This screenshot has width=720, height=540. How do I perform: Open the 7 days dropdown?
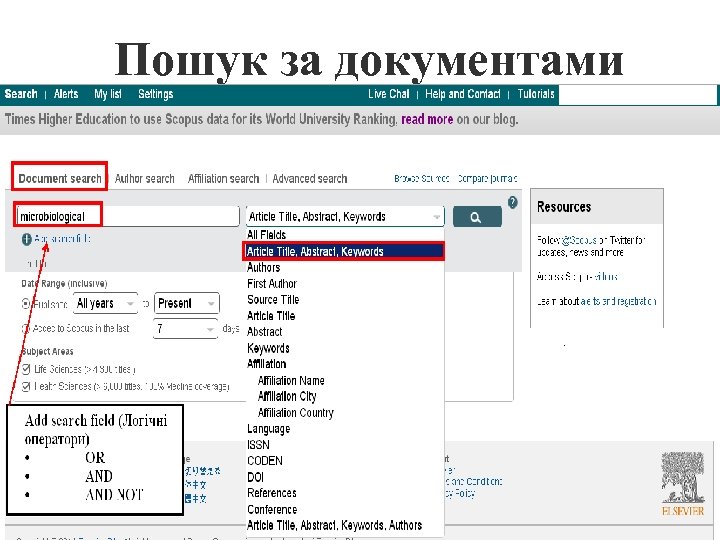coord(185,329)
